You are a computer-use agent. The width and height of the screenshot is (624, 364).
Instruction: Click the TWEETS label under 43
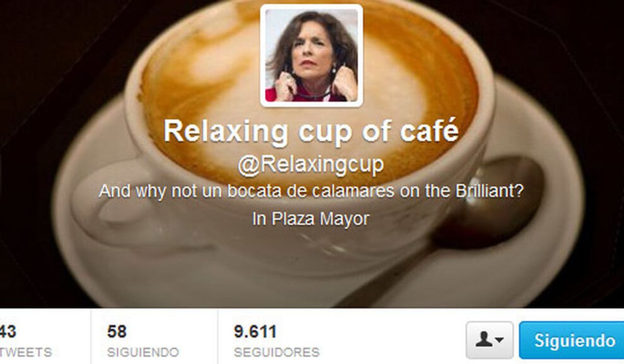coord(25,352)
